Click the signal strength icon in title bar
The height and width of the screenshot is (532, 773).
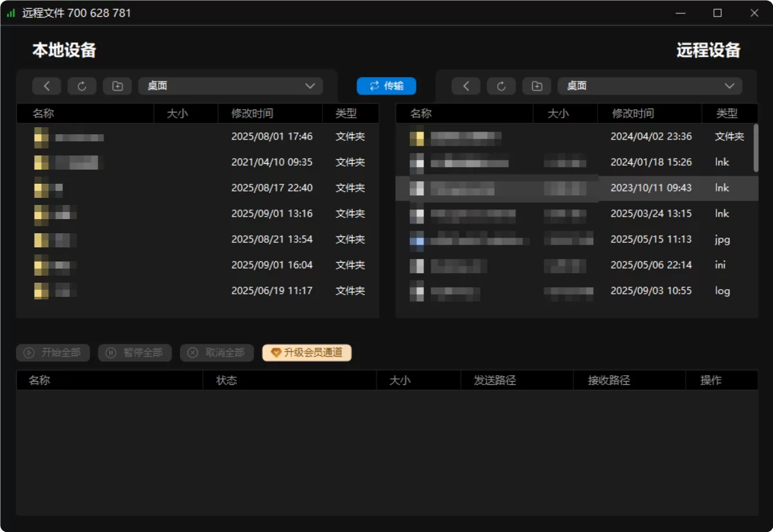click(11, 13)
